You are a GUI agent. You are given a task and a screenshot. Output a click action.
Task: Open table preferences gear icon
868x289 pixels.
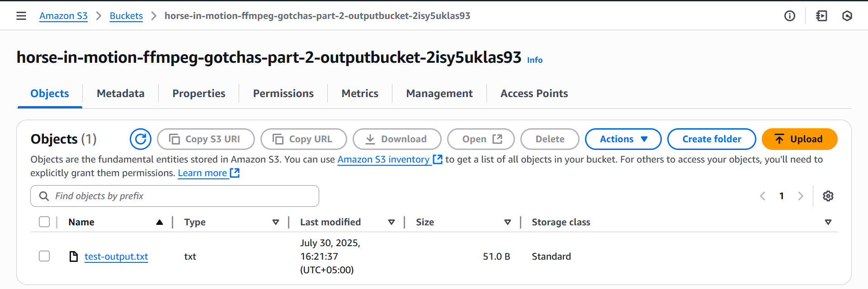tap(828, 196)
